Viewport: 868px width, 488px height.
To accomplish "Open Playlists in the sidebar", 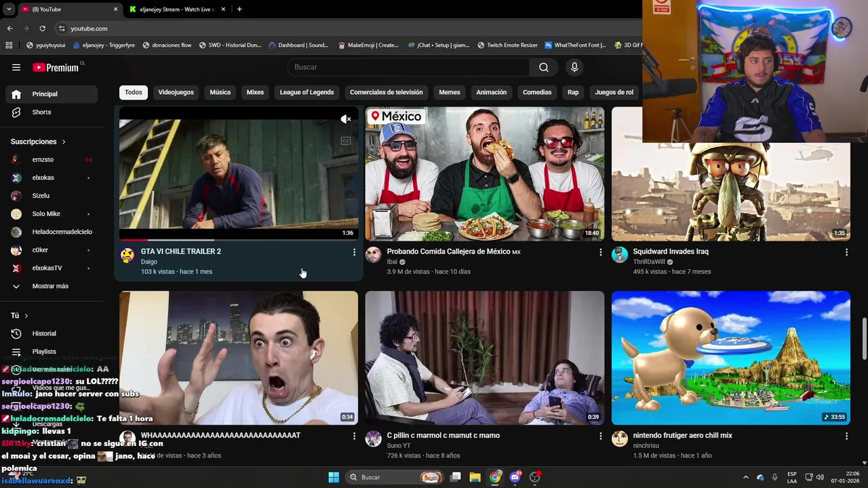I will tap(52, 352).
